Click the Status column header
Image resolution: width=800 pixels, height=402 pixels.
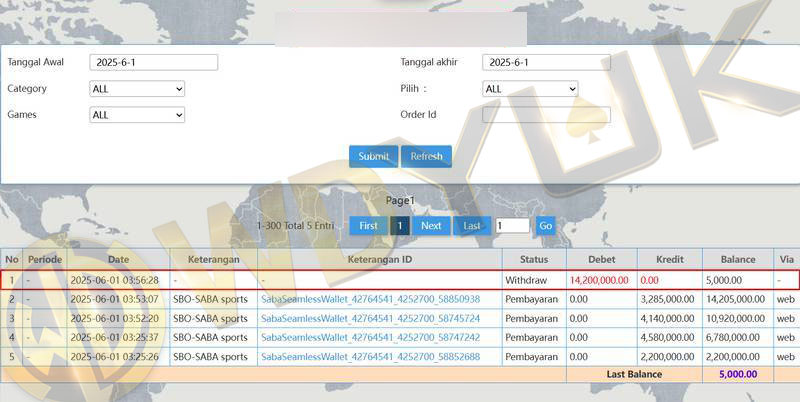[534, 259]
